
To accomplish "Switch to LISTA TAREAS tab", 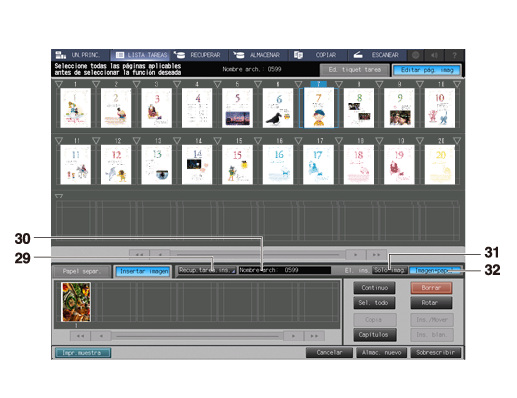I will (141, 55).
